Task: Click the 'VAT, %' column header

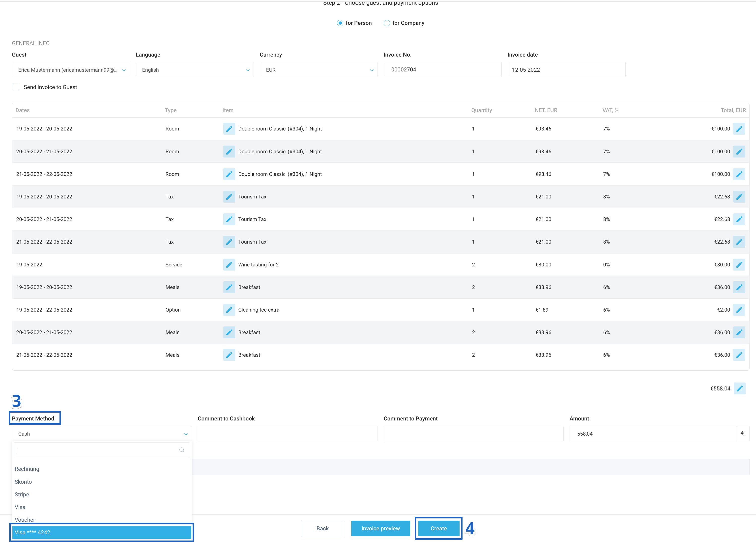Action: click(x=610, y=110)
